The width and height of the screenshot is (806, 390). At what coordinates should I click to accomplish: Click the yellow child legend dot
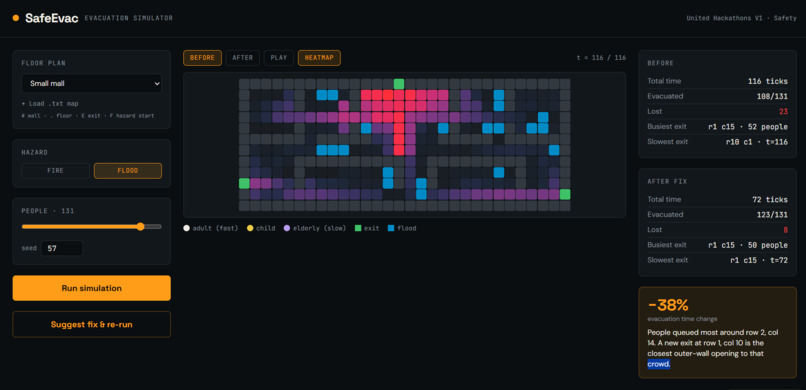[250, 228]
